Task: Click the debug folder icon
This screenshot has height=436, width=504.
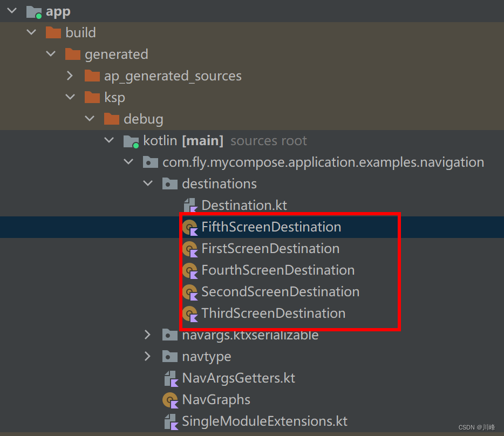Action: tap(112, 119)
